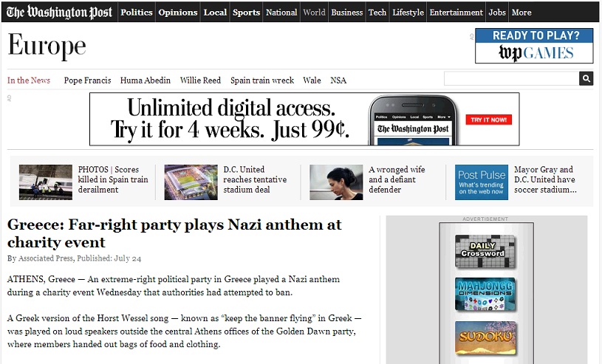Open the Jobs section
The width and height of the screenshot is (602, 364).
[497, 13]
